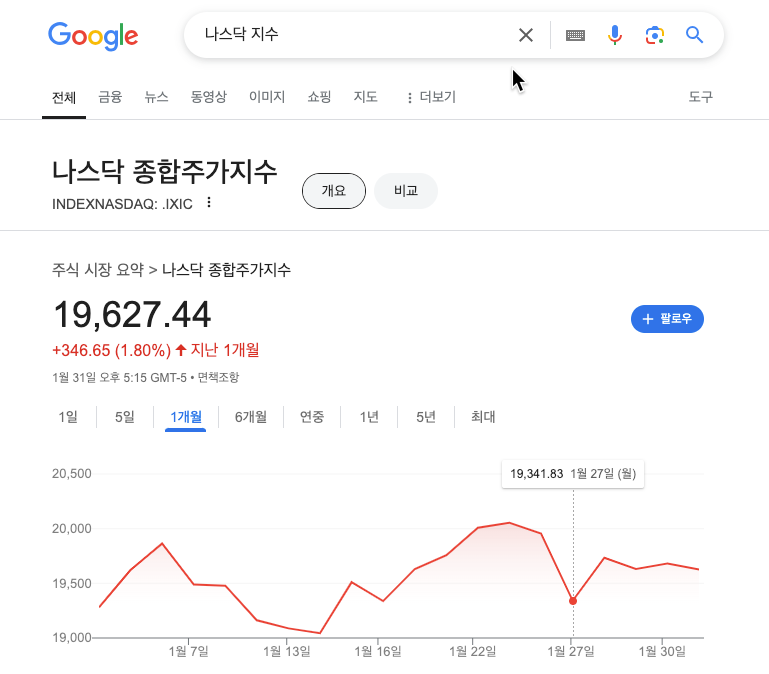The image size is (769, 674).
Task: Click the 1월 22일 axis label
Action: coord(473,651)
